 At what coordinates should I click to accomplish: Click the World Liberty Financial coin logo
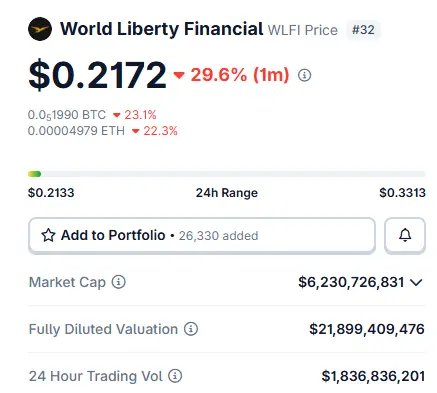[40, 29]
